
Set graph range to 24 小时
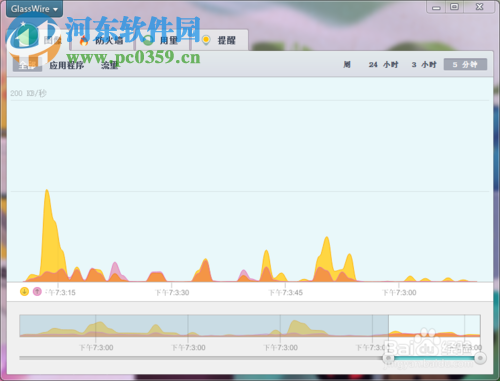pyautogui.click(x=383, y=64)
